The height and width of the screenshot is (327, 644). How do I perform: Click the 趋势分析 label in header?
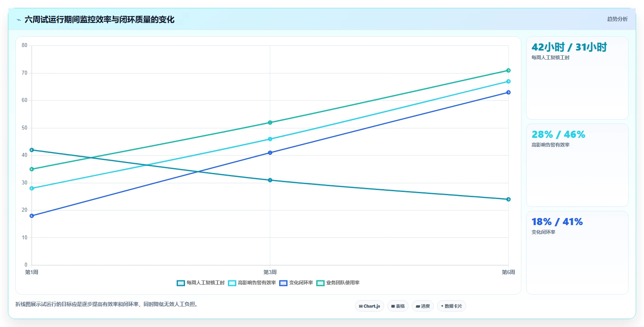tap(617, 19)
